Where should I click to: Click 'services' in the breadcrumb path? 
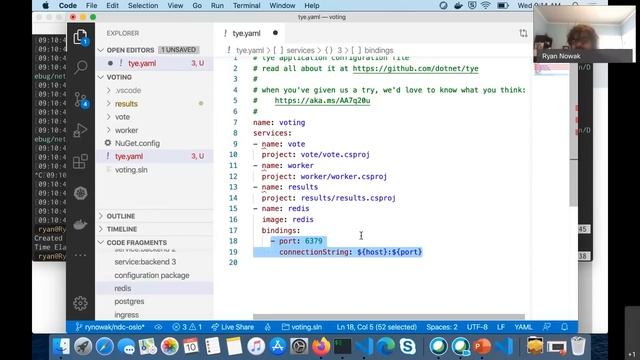click(300, 51)
